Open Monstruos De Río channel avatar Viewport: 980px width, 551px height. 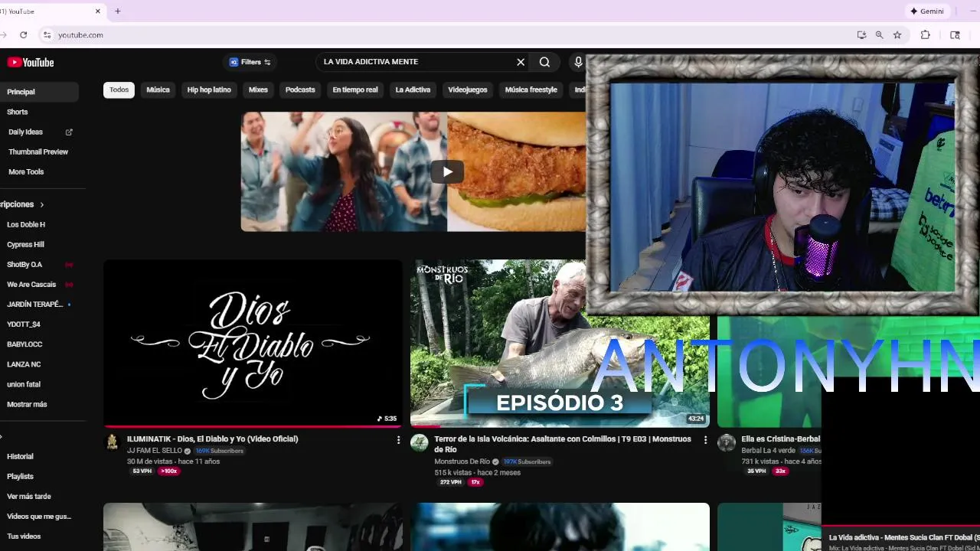[419, 442]
